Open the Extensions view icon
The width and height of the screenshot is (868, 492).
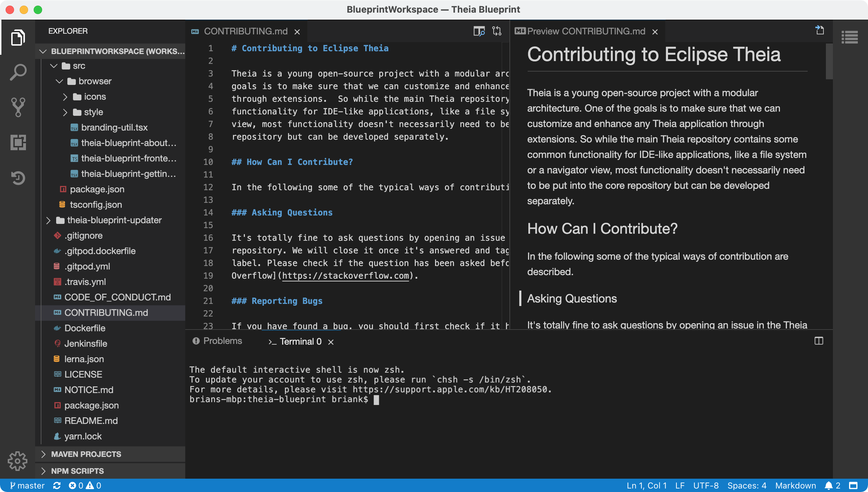pyautogui.click(x=18, y=142)
